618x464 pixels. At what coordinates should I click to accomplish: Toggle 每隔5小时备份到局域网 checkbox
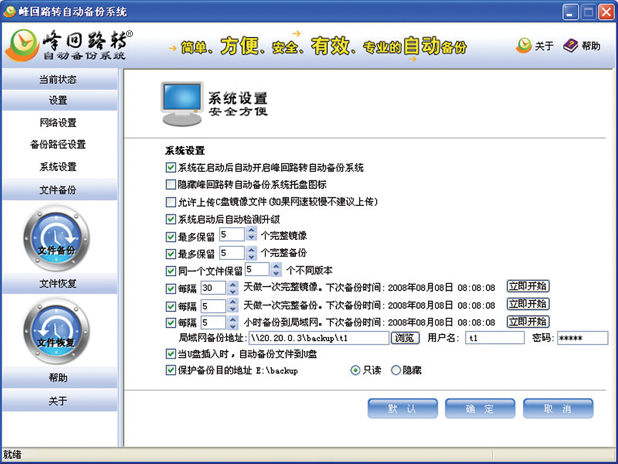171,323
